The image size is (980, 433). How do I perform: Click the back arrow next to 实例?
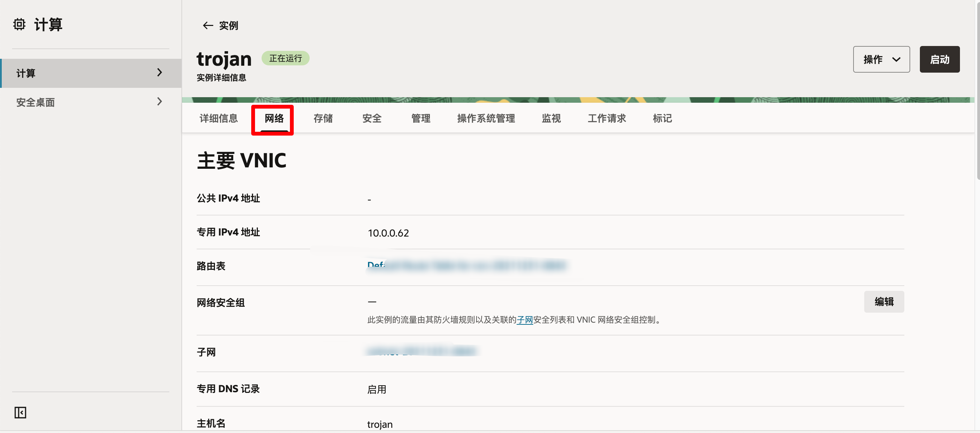click(x=208, y=26)
